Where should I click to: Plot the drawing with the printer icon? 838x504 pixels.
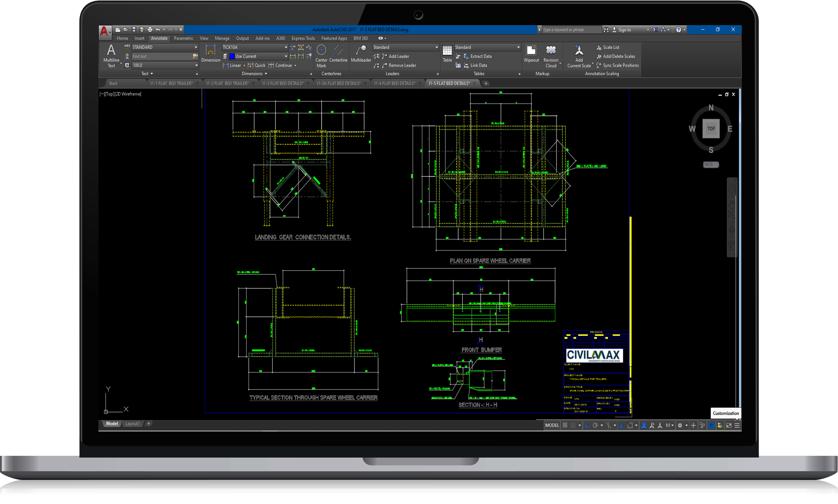(x=150, y=30)
